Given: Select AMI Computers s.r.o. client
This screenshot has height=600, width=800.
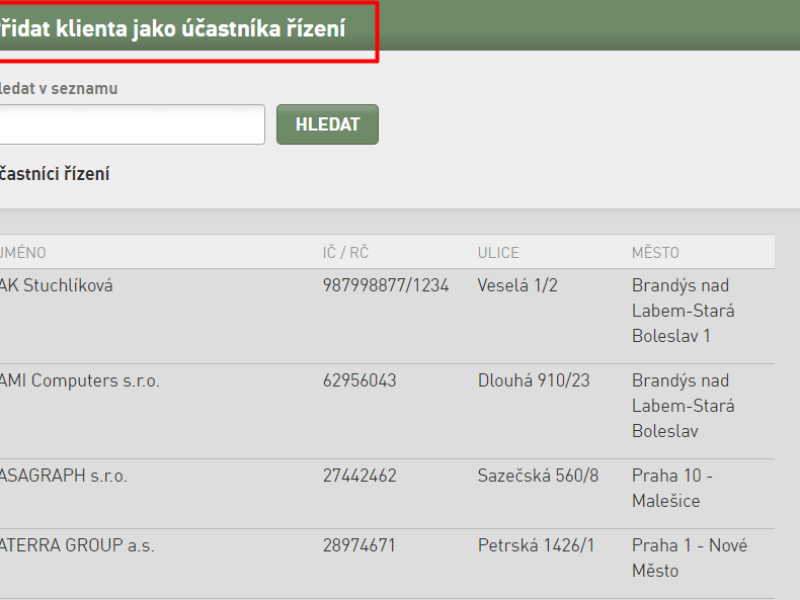Looking at the screenshot, I should pyautogui.click(x=80, y=381).
